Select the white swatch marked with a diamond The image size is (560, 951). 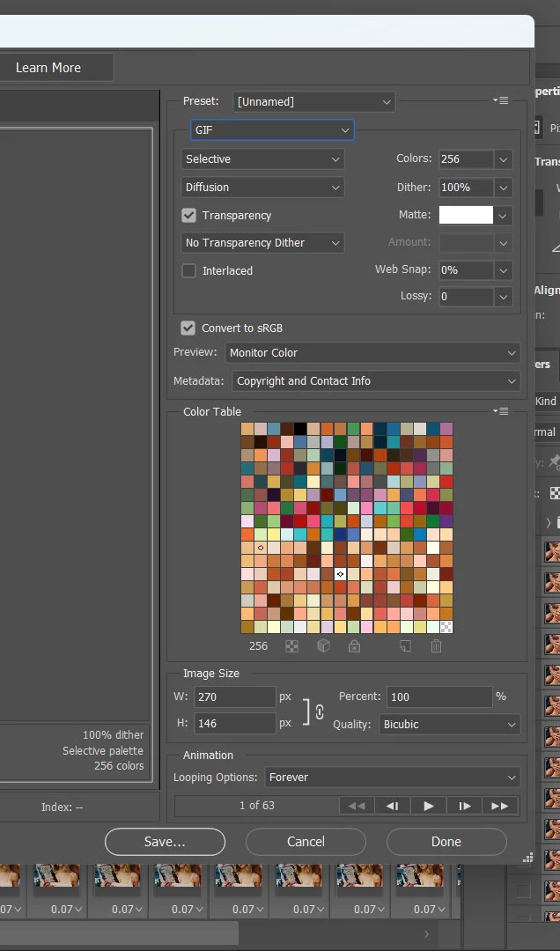341,574
